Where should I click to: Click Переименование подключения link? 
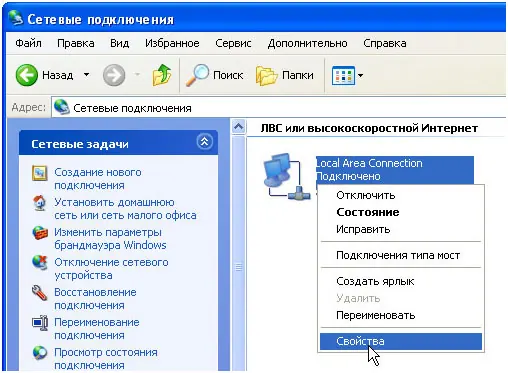click(x=97, y=329)
